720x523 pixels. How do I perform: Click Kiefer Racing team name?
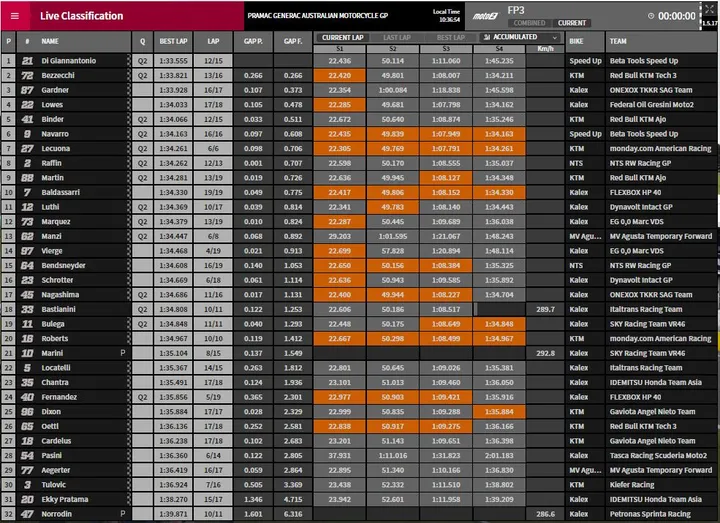pyautogui.click(x=632, y=484)
